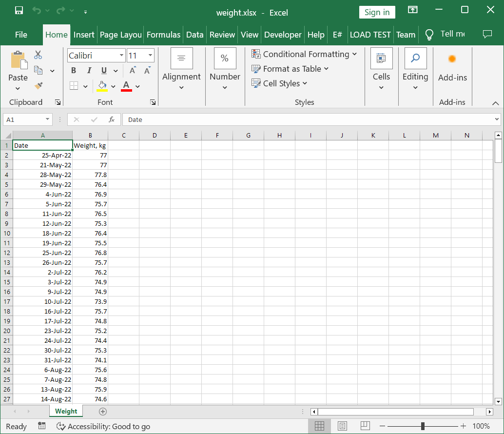504x434 pixels.
Task: Select the Weight sheet tab
Action: 66,411
